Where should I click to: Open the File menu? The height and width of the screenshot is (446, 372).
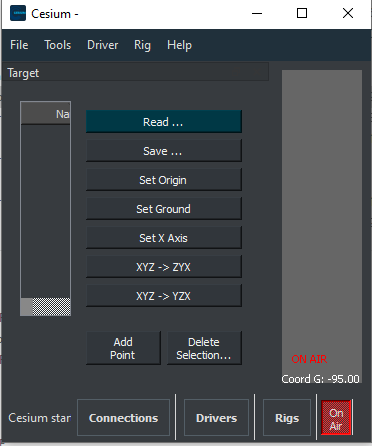(19, 45)
